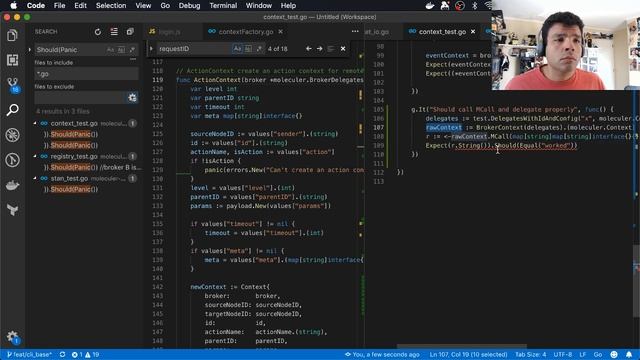Viewport: 640px width, 360px height.
Task: Click the feat/cli_base branch in status bar
Action: tap(29, 355)
